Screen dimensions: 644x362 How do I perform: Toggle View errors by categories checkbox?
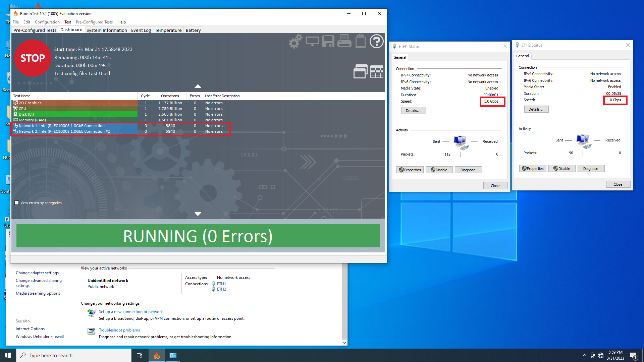pyautogui.click(x=17, y=202)
